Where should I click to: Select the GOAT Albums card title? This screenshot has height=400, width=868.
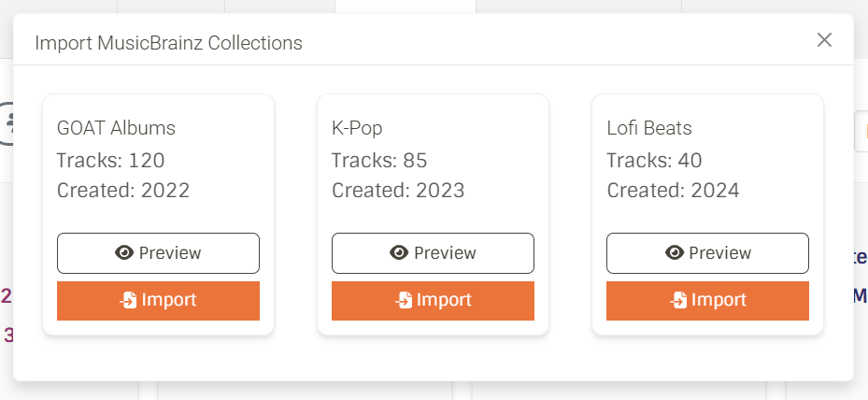116,128
